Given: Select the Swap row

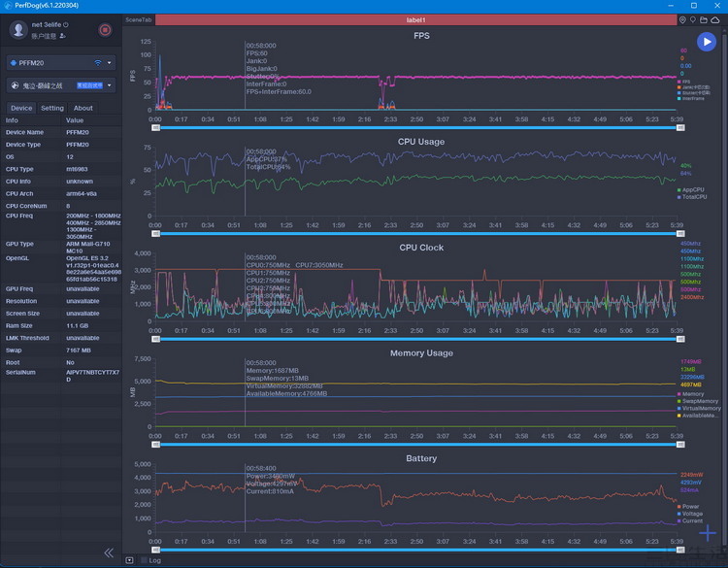Looking at the screenshot, I should click(x=61, y=351).
